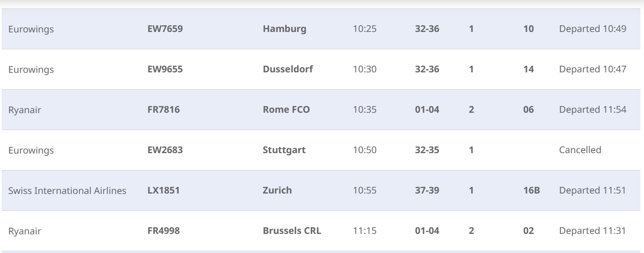Select the Departed 11:54 status text
Image resolution: width=644 pixels, height=253 pixels.
coord(593,110)
